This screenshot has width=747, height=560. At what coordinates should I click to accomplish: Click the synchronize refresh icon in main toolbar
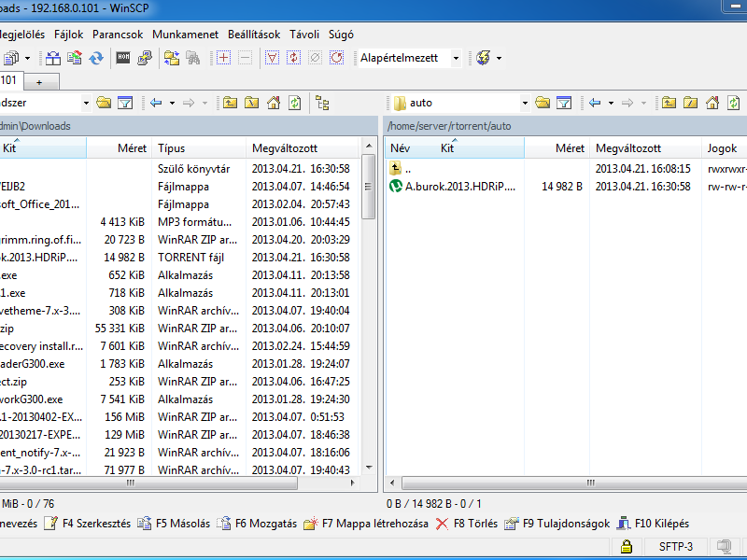pos(97,58)
